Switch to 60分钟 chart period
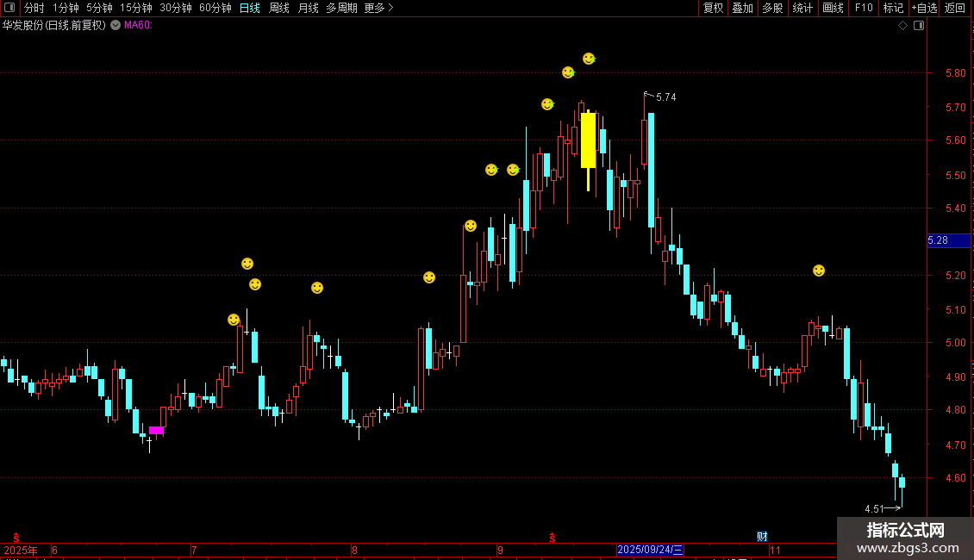974x560 pixels. (x=215, y=8)
